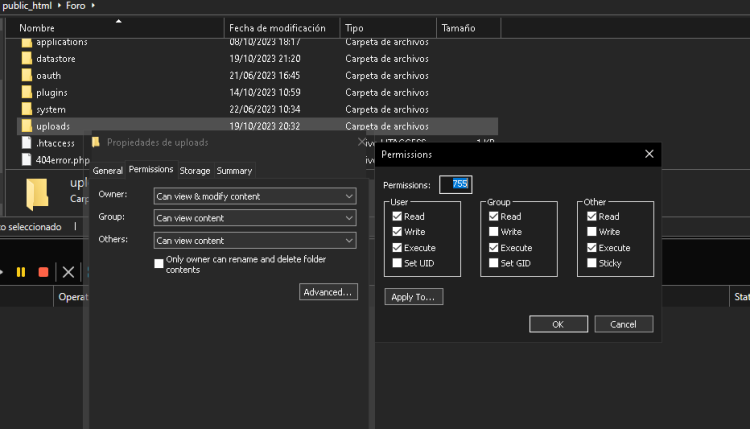The width and height of the screenshot is (750, 429).
Task: Expand the Group access dropdown
Action: pos(255,218)
